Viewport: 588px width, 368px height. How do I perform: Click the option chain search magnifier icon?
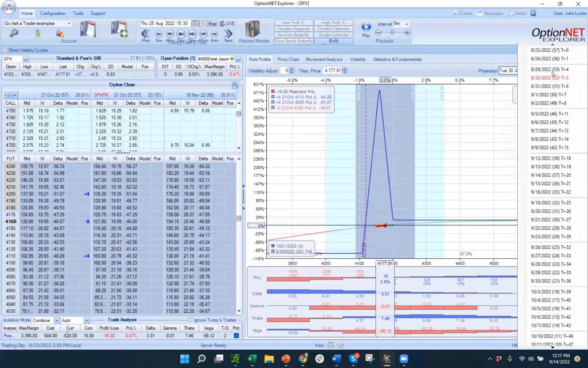tap(235, 85)
